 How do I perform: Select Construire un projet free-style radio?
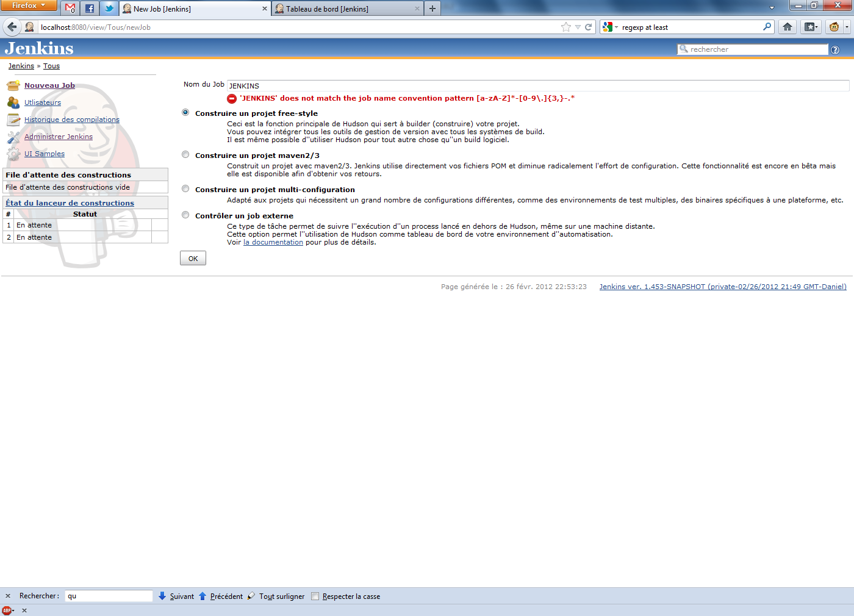tap(185, 113)
